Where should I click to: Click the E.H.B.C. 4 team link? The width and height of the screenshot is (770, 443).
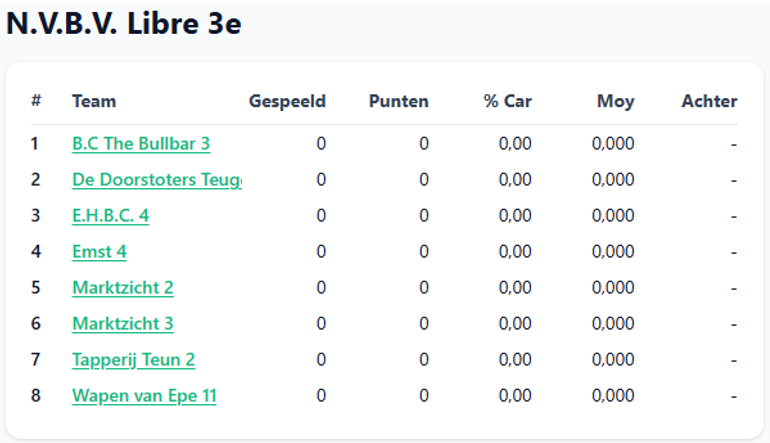[110, 216]
